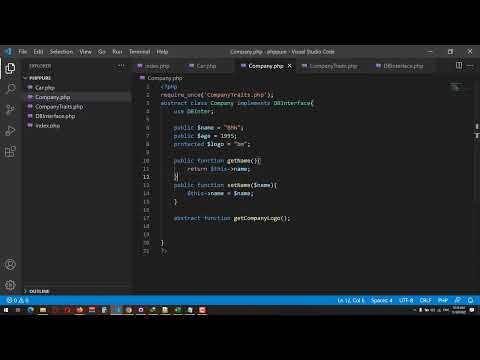480x360 pixels.
Task: Open the Accounts menu icon
Action: point(10,264)
